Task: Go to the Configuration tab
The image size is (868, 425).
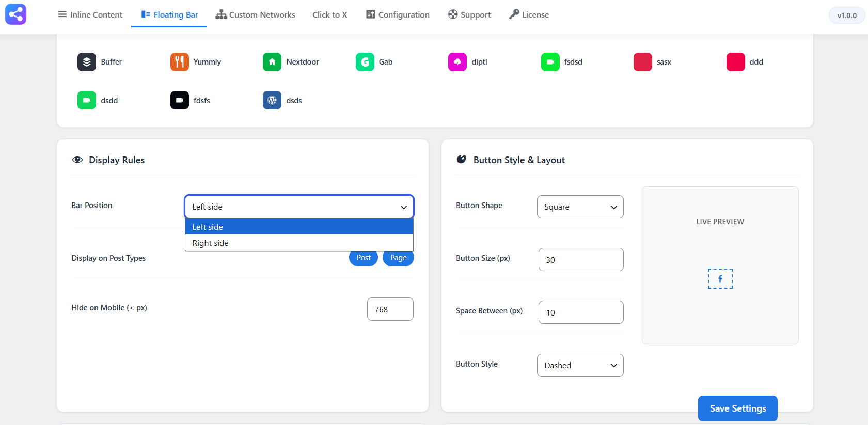Action: [398, 14]
